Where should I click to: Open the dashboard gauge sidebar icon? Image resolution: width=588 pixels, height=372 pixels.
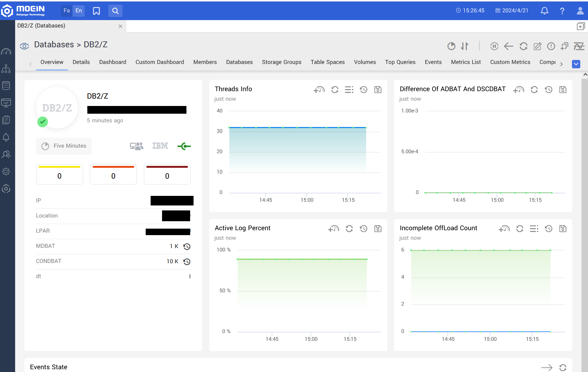point(6,52)
